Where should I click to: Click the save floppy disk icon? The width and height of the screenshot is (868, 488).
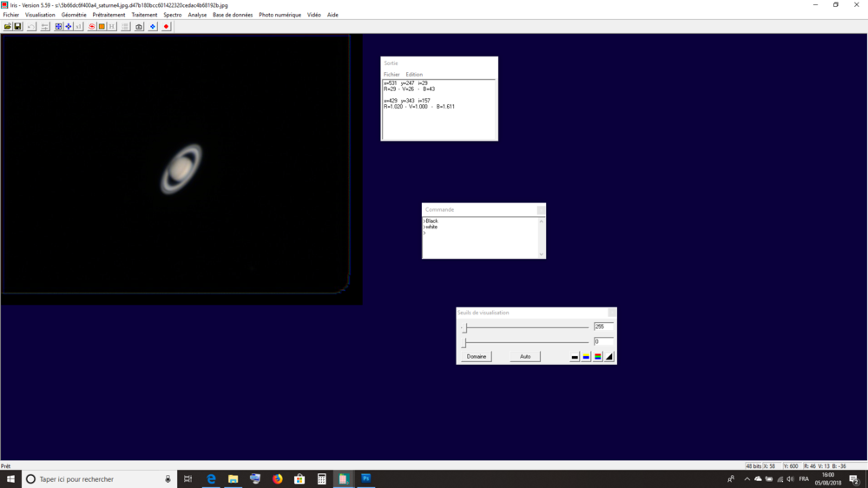tap(17, 27)
